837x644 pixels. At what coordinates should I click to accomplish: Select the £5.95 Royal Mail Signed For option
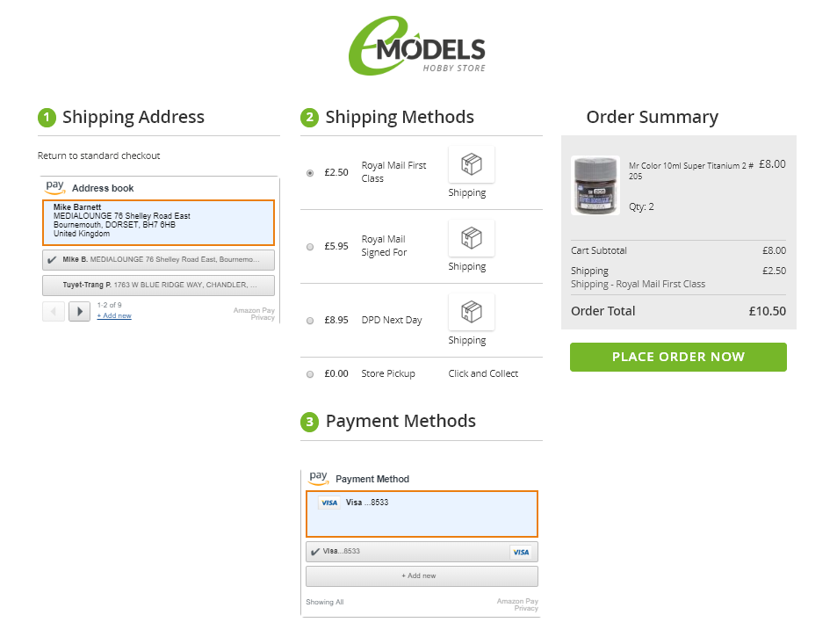coord(310,247)
